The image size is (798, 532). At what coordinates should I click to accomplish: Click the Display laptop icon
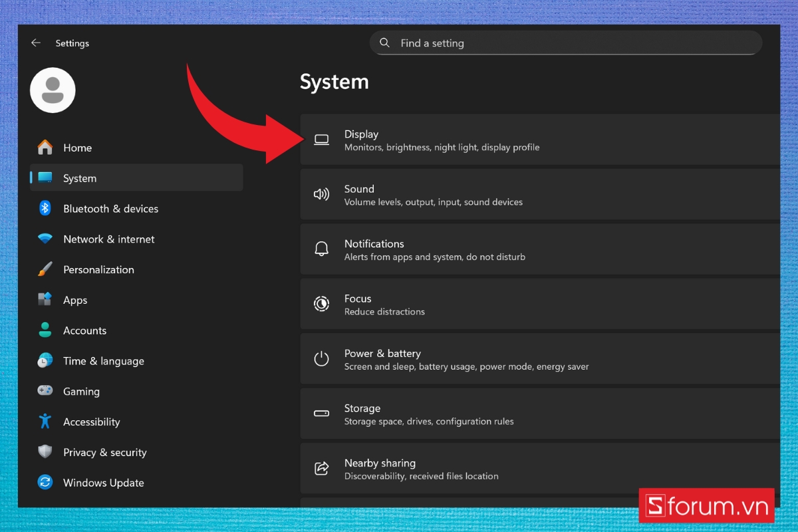coord(321,140)
